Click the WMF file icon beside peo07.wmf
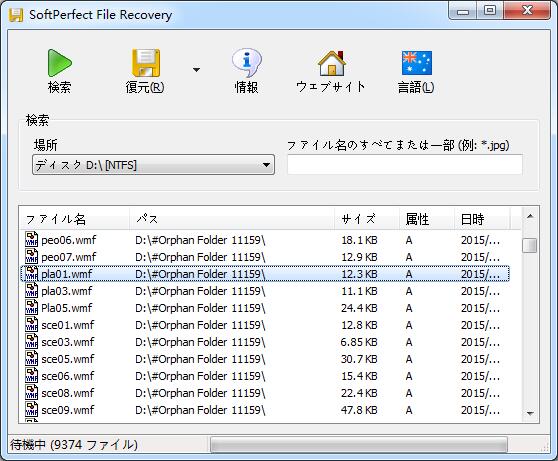This screenshot has width=558, height=461. (x=31, y=257)
